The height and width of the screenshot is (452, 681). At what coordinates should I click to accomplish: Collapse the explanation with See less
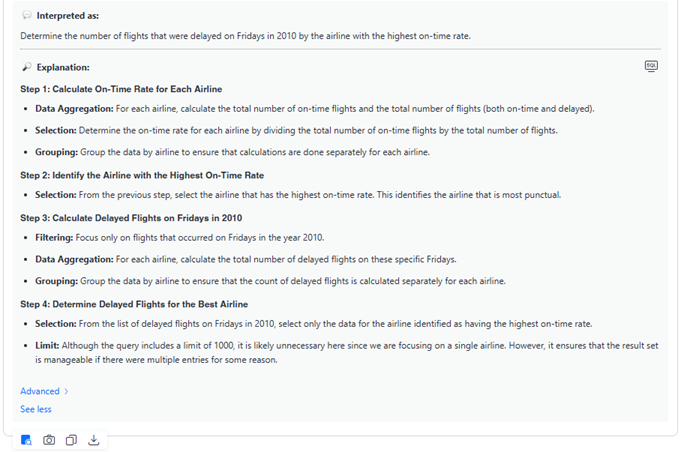tap(35, 409)
